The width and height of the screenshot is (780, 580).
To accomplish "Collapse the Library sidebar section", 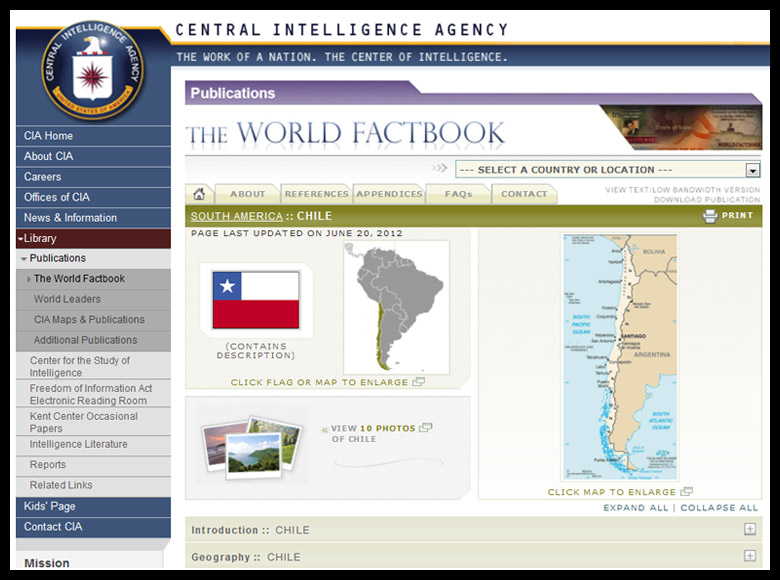I will coord(20,239).
